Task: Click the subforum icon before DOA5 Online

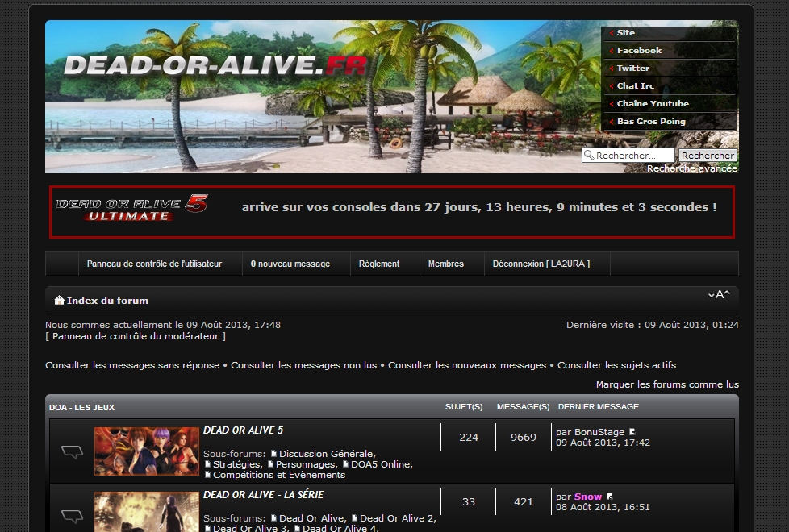Action: click(345, 464)
